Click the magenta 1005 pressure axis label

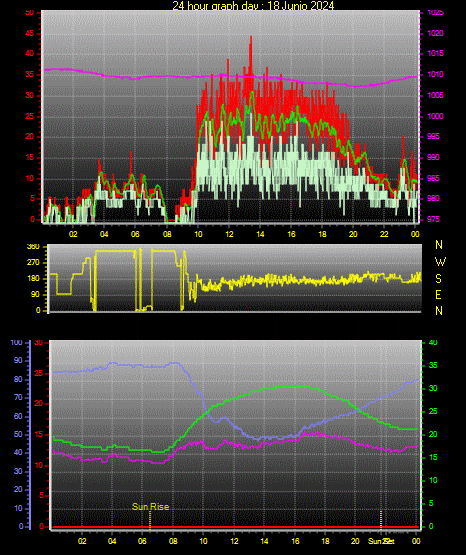click(435, 95)
